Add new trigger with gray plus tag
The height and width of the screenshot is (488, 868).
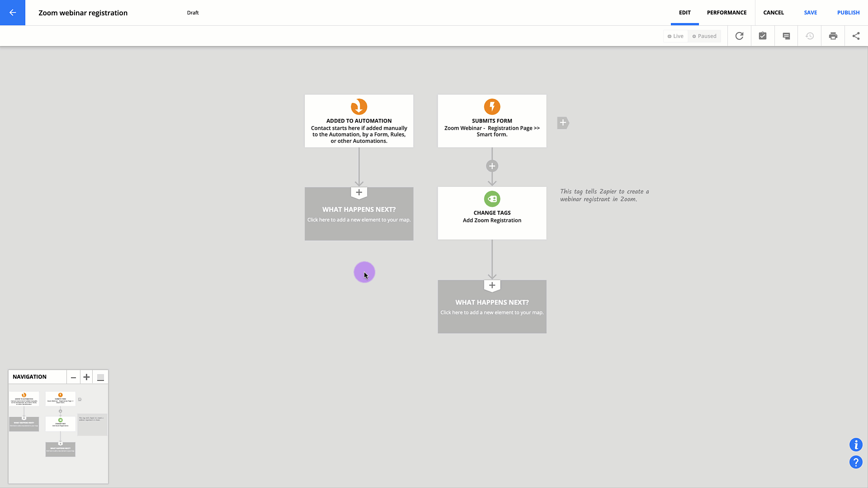[x=563, y=123]
